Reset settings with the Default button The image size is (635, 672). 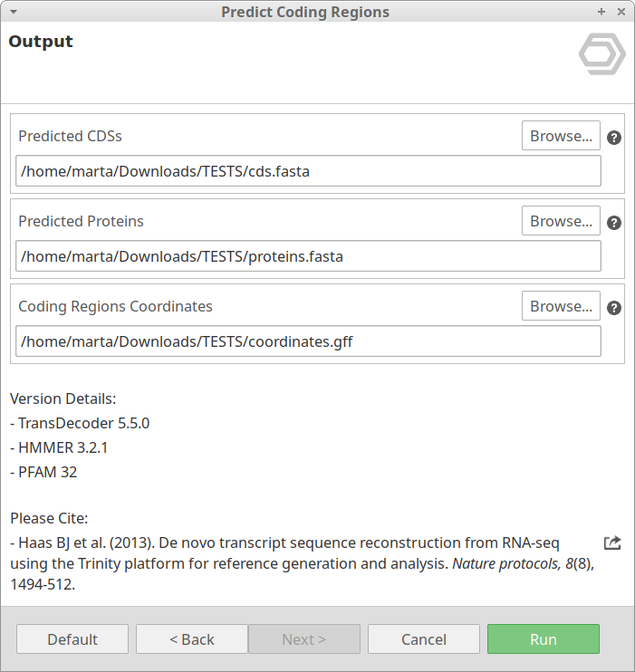pos(72,639)
